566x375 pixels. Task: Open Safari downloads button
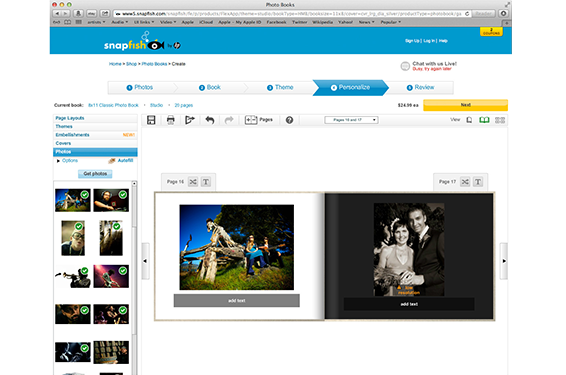(504, 13)
